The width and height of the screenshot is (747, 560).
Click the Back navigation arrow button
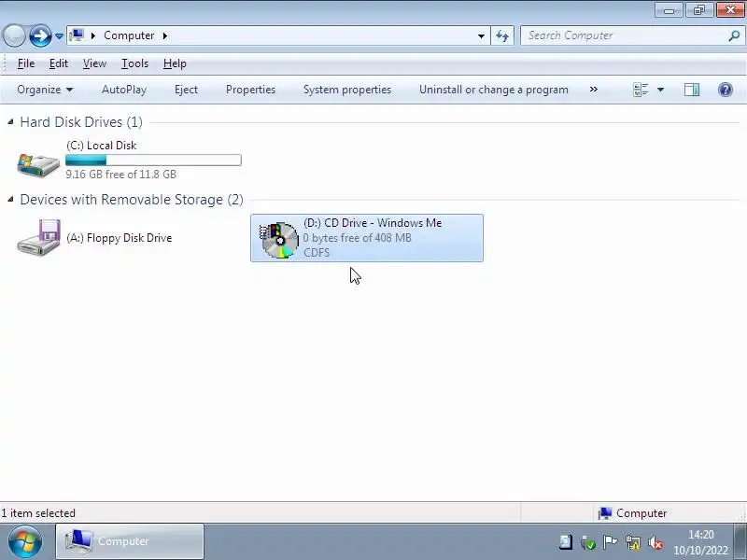point(14,35)
